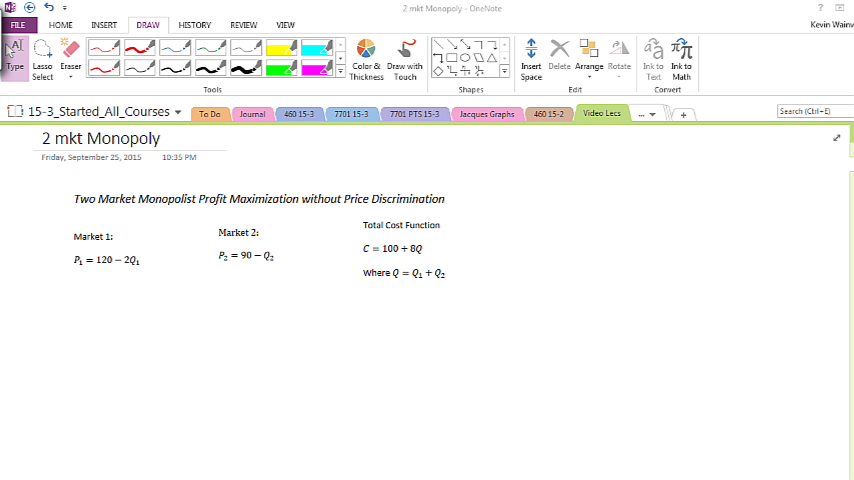Click the Ink to Math converter

point(681,59)
